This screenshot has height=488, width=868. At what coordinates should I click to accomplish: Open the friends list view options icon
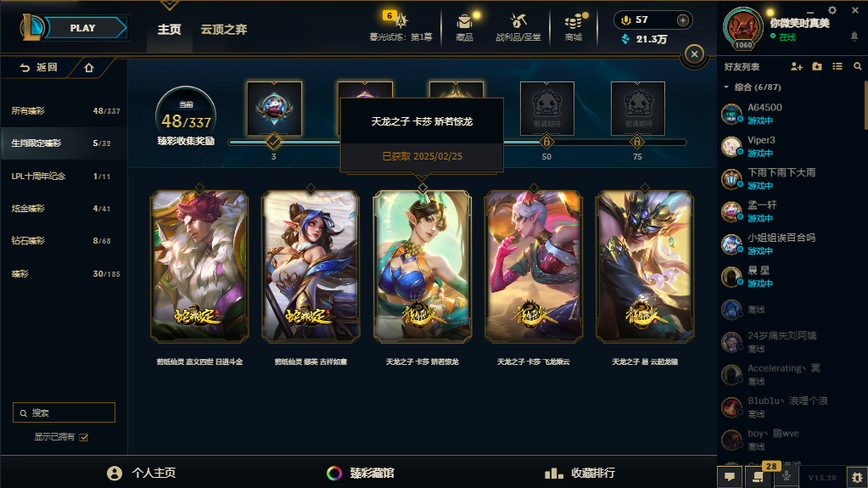837,66
